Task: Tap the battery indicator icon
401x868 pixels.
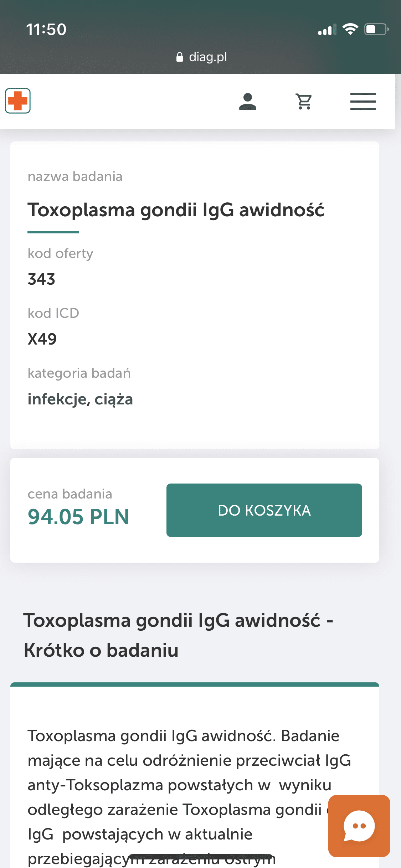Action: (x=376, y=29)
